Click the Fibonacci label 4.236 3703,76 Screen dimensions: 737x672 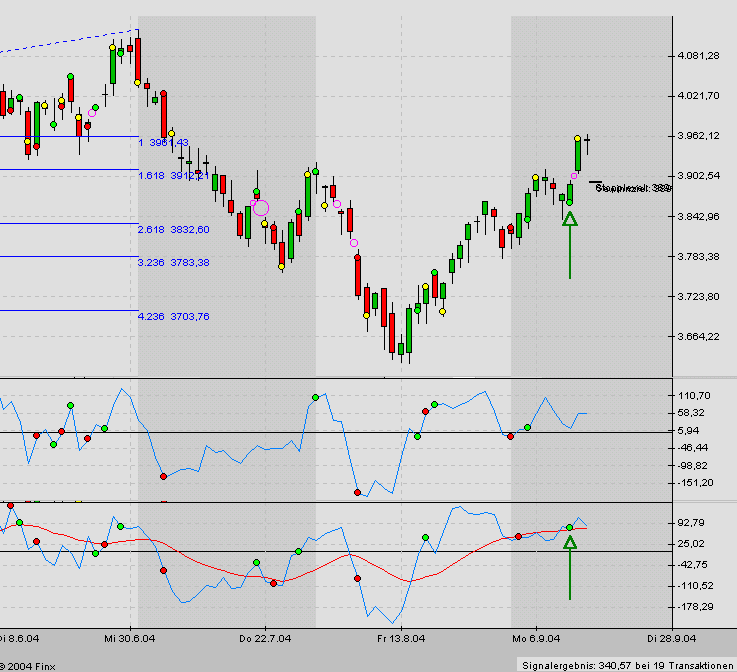point(173,317)
